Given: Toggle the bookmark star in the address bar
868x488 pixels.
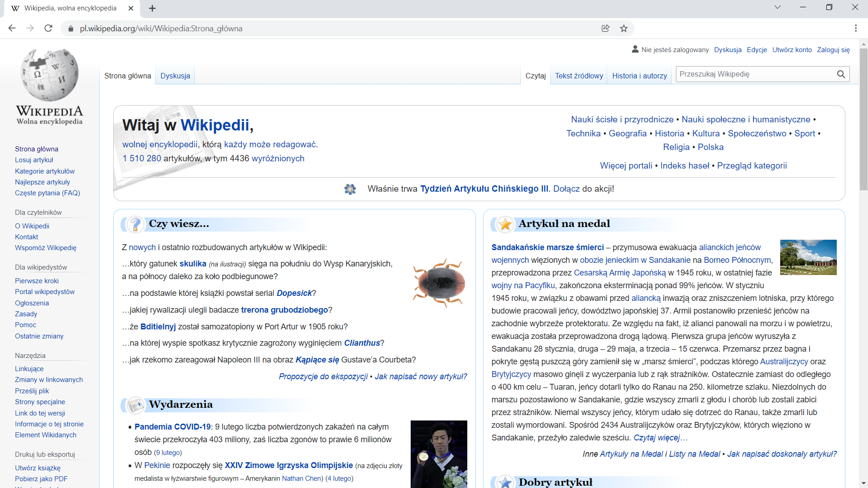Looking at the screenshot, I should point(623,28).
